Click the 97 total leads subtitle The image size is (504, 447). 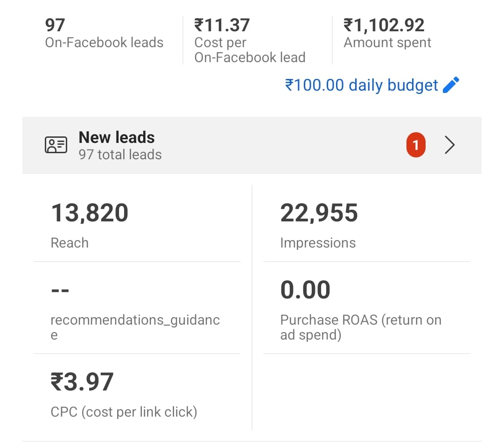point(120,155)
